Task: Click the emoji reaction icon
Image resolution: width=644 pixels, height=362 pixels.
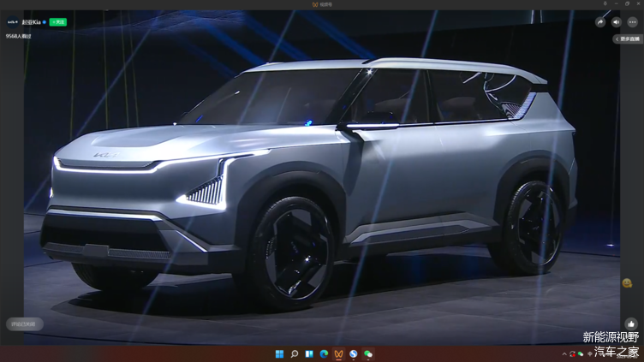Action: tap(627, 282)
